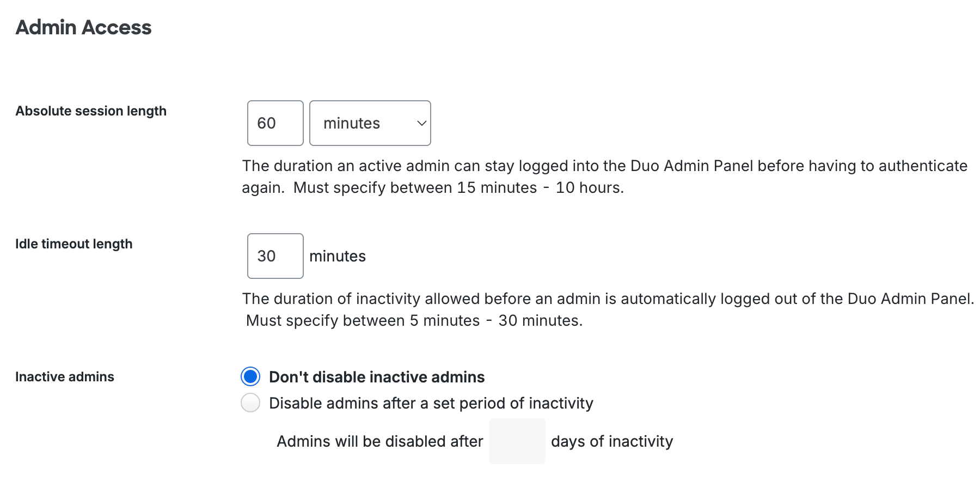
Task: Click the "Disable admins after a set period of inactivity" label
Action: click(x=431, y=403)
